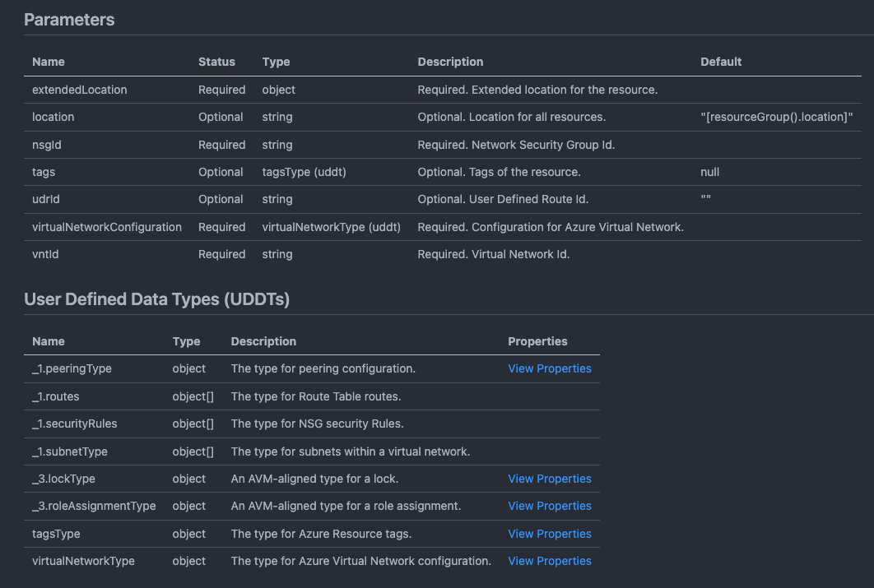Click the location parameter default value

point(776,117)
